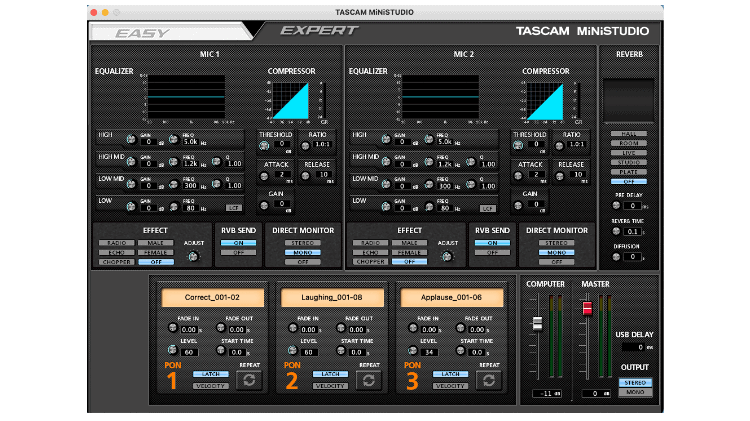This screenshot has width=750, height=421.
Task: Open the Laughing_001-08 sound selector
Action: (332, 298)
